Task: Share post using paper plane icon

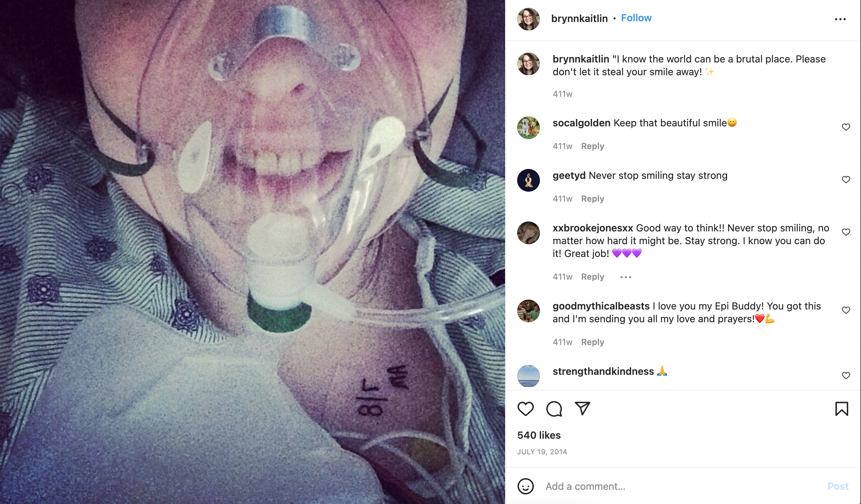Action: click(x=583, y=409)
